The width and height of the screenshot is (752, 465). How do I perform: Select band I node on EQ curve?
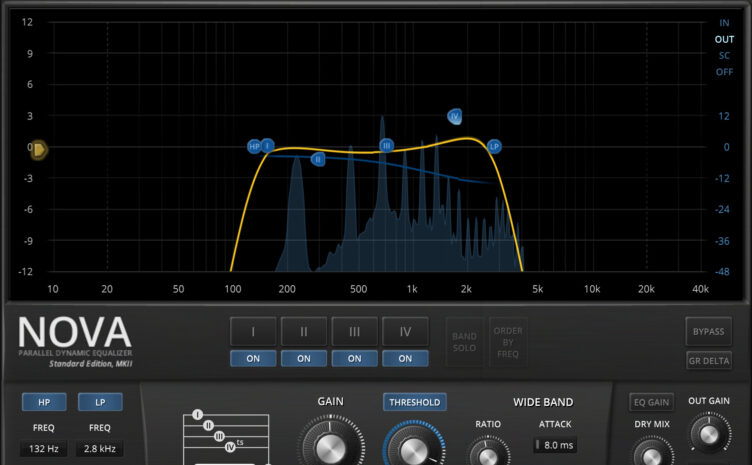click(x=268, y=145)
